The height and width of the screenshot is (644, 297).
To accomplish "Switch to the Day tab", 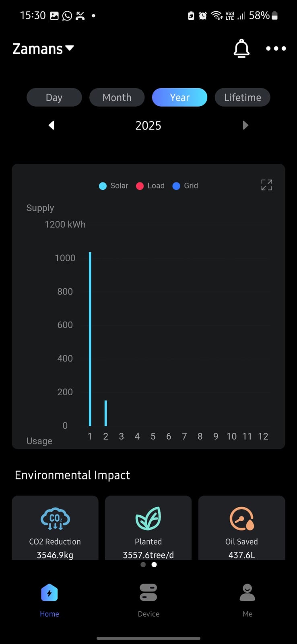I will pyautogui.click(x=54, y=97).
